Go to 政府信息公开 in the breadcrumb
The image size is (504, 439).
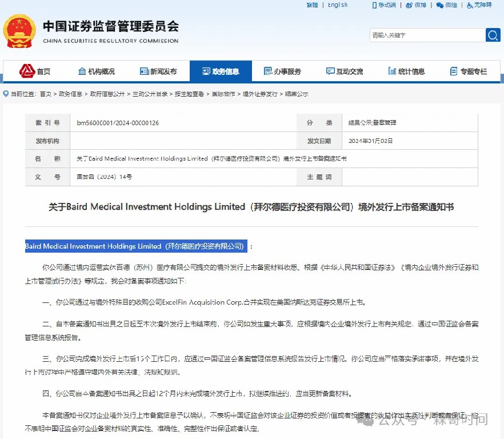pyautogui.click(x=107, y=94)
